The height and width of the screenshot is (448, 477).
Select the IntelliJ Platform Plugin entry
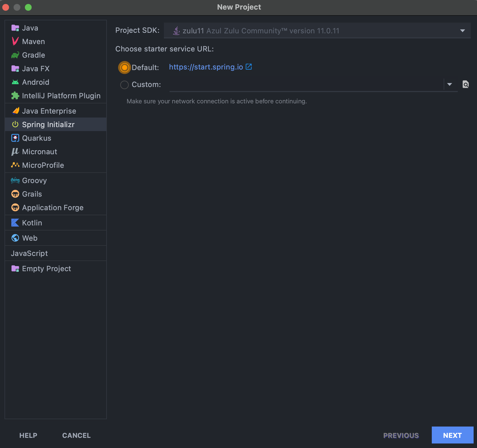click(x=56, y=96)
